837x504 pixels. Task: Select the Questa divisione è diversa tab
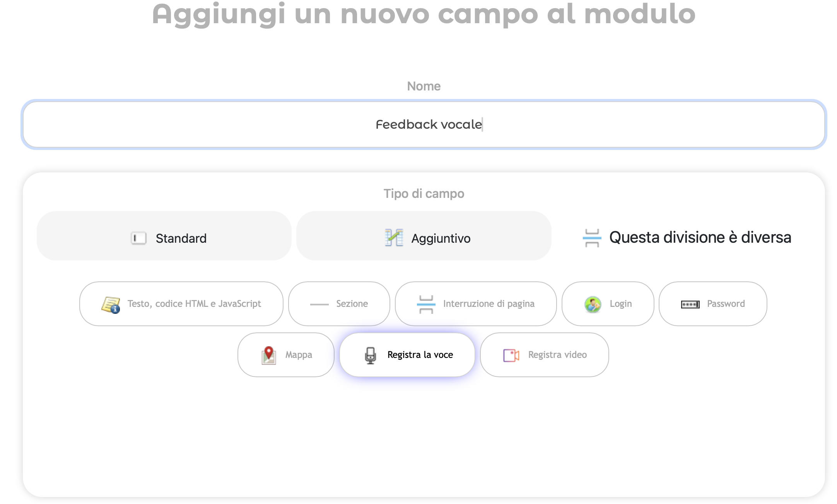pyautogui.click(x=688, y=237)
